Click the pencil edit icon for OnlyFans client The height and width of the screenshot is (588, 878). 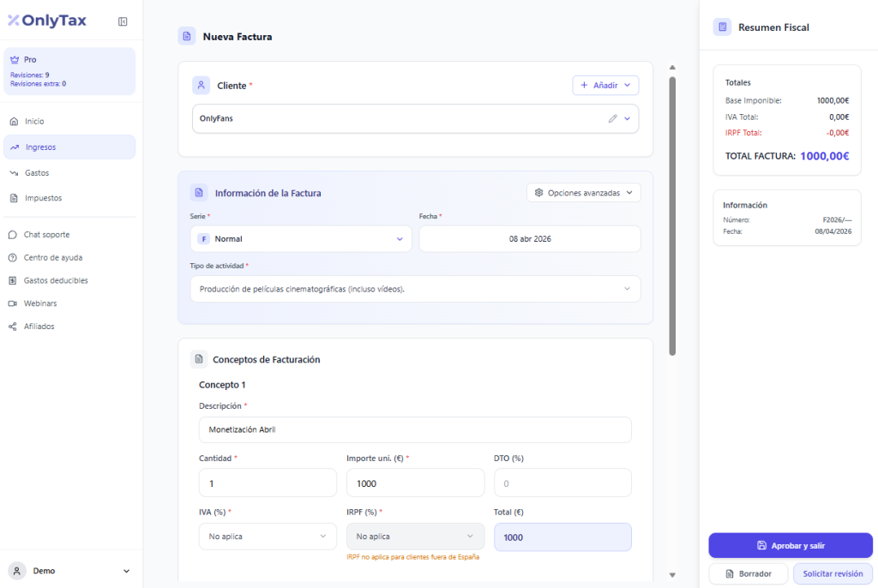(612, 119)
